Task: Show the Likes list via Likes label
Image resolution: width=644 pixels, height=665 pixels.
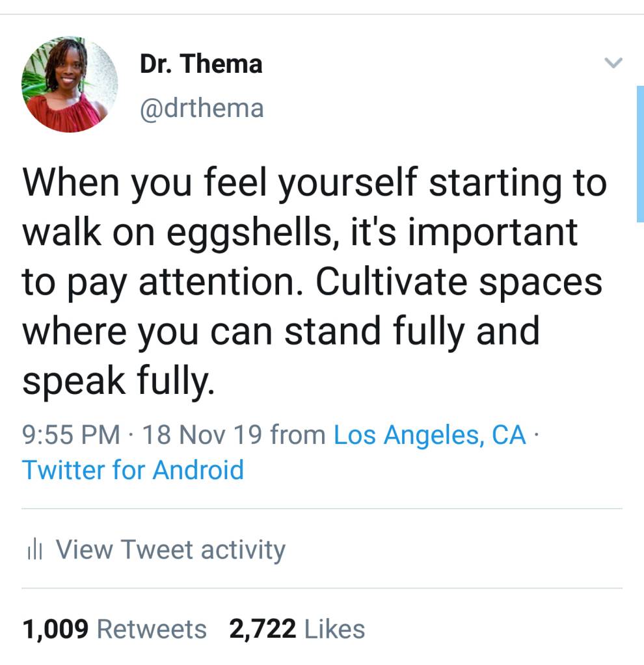Action: 334,629
